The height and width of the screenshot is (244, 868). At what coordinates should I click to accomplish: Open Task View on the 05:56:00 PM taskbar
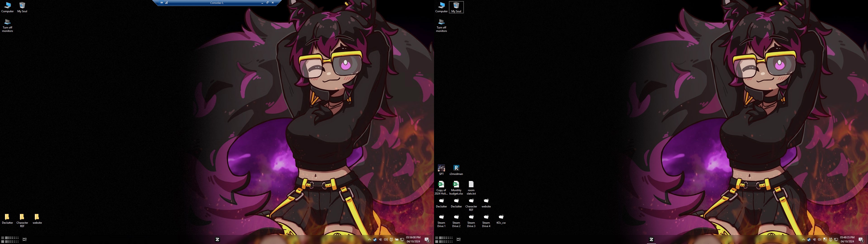click(25, 240)
